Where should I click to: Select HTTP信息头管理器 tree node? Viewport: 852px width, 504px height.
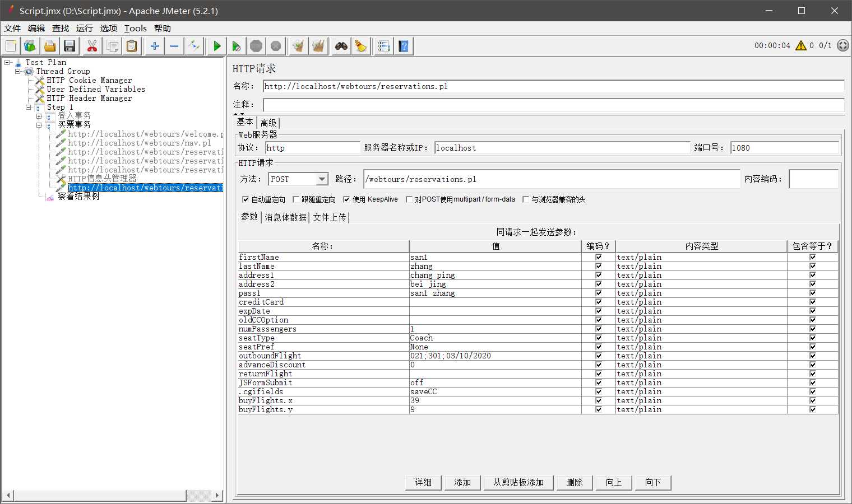[102, 179]
